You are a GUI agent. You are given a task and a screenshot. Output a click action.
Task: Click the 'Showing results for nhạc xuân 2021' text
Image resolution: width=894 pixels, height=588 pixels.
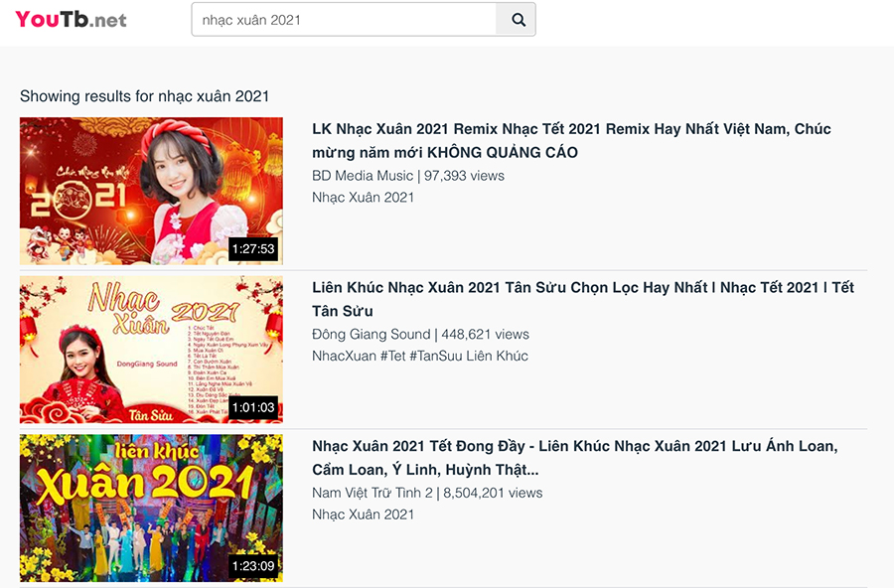145,95
